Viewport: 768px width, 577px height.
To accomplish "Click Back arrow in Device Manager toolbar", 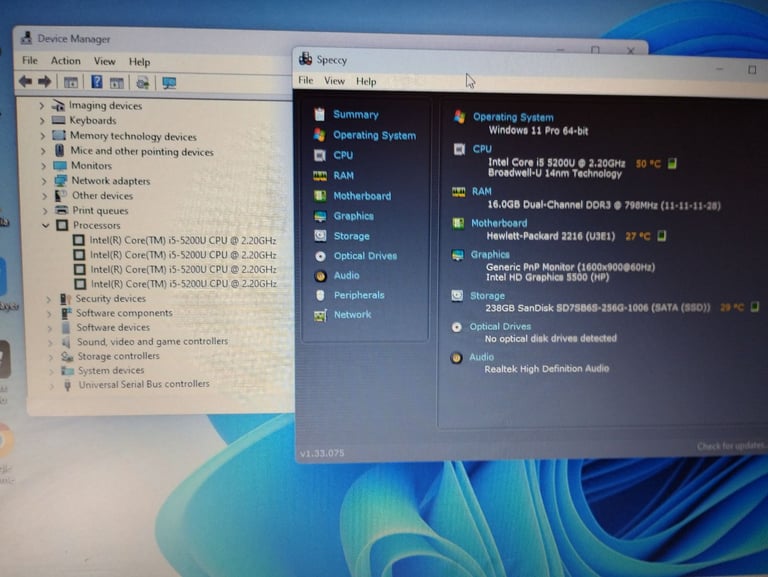I will tap(25, 81).
